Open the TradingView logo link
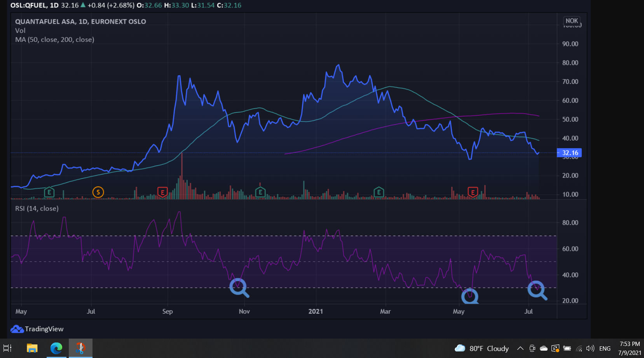The image size is (644, 358). 37,329
